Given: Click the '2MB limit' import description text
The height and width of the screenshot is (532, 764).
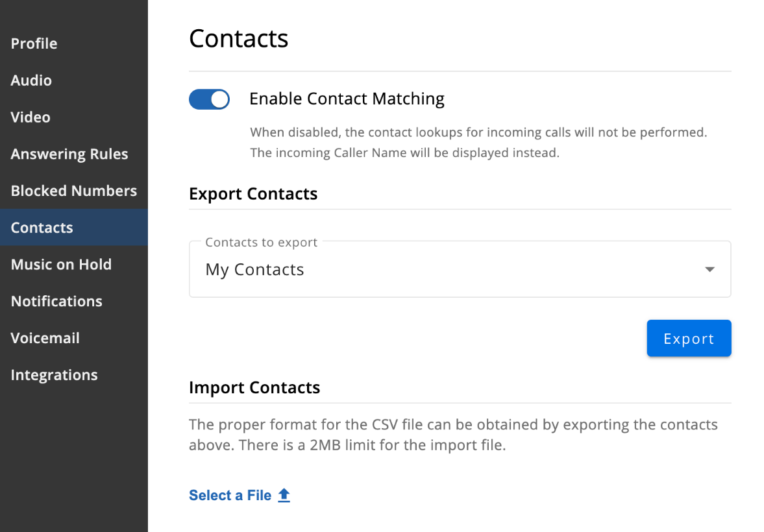Looking at the screenshot, I should click(x=453, y=435).
